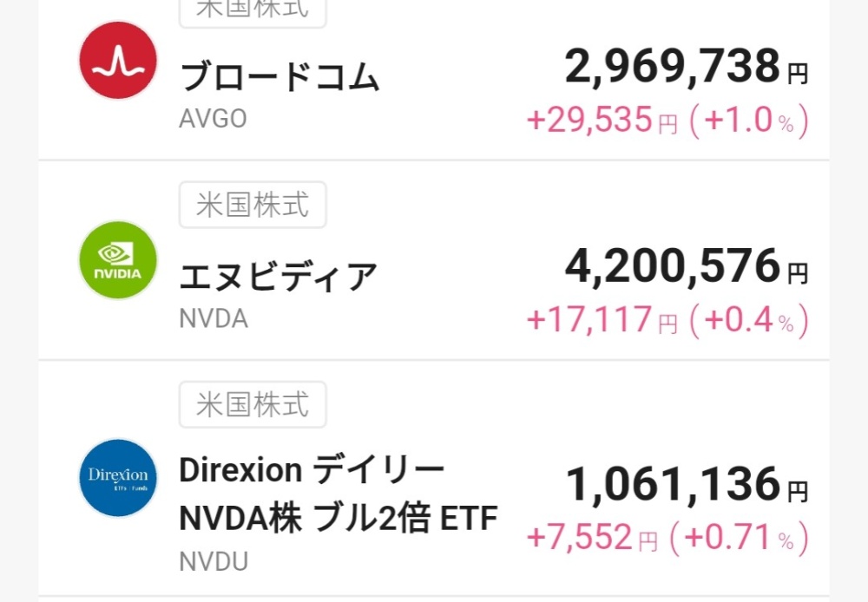This screenshot has height=602, width=868.
Task: Tap the red Broadcom logo icon
Action: click(118, 61)
